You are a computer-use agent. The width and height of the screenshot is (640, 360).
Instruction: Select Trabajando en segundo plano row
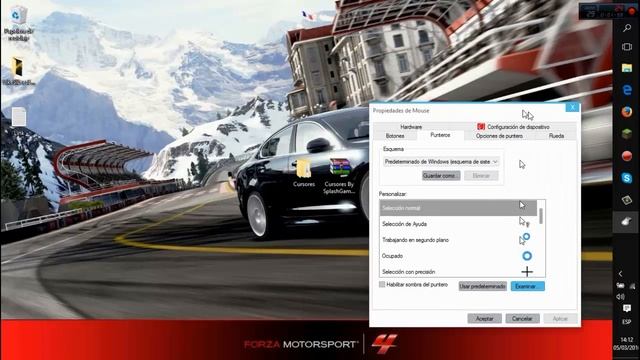[458, 240]
